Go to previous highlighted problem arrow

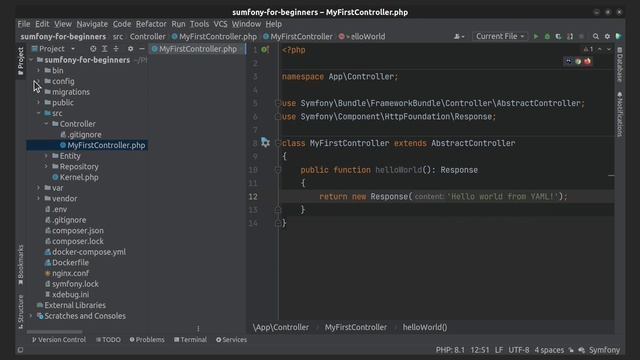[600, 49]
